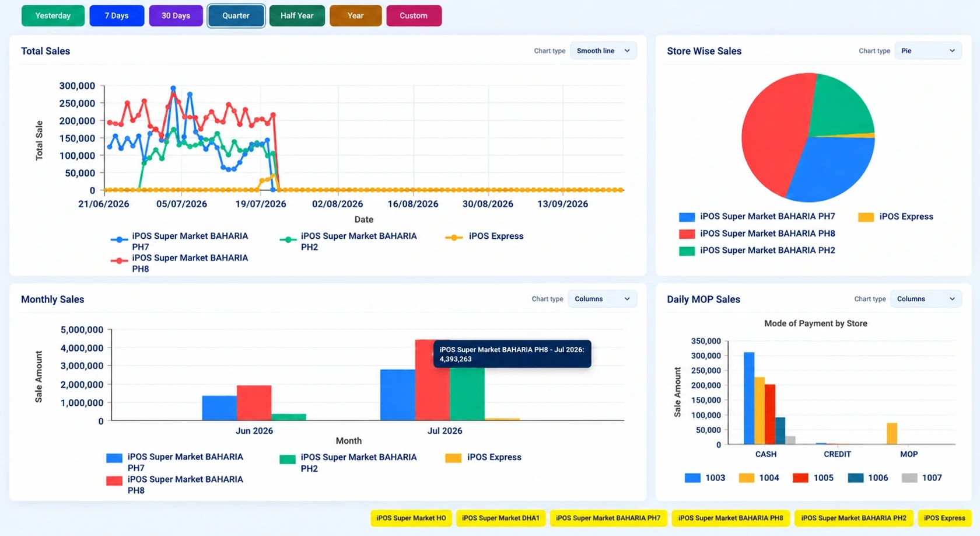Viewport: 980px width, 536px height.
Task: Click the orange MOP bar in Daily MOP Sales
Action: pyautogui.click(x=892, y=434)
